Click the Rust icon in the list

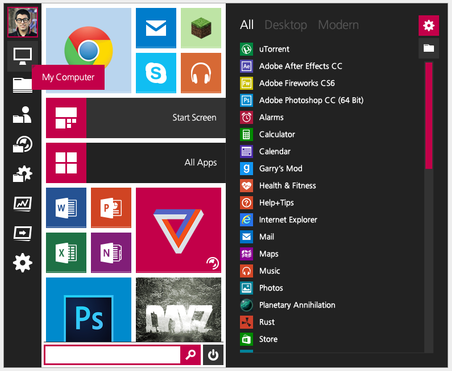[x=246, y=322]
